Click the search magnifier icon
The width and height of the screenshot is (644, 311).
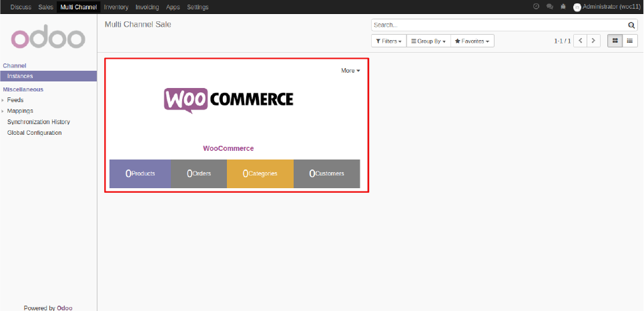coord(631,25)
